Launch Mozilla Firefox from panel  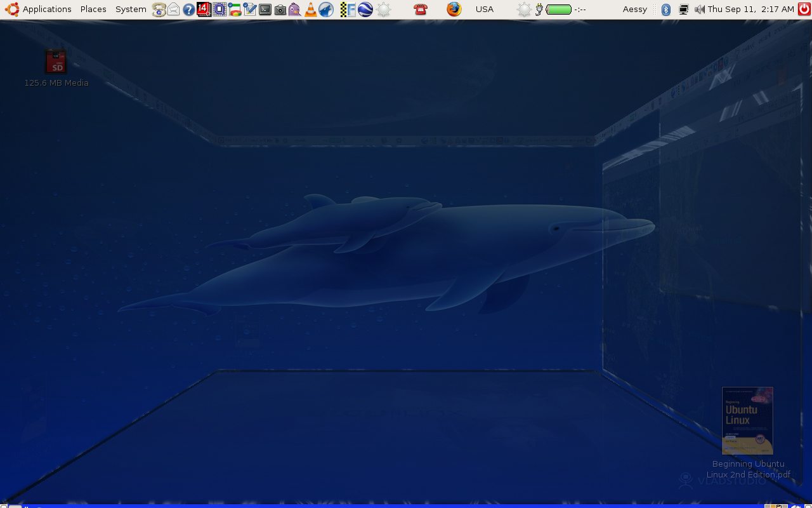click(x=454, y=9)
